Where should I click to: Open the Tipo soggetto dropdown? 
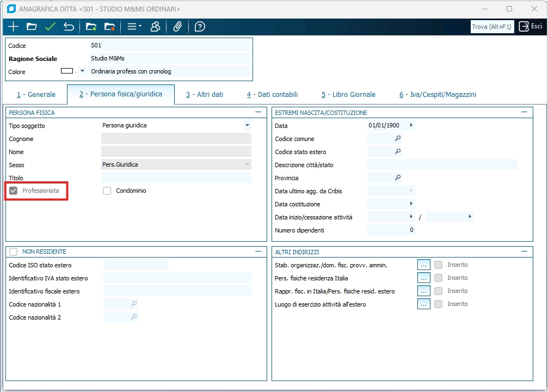pyautogui.click(x=247, y=126)
